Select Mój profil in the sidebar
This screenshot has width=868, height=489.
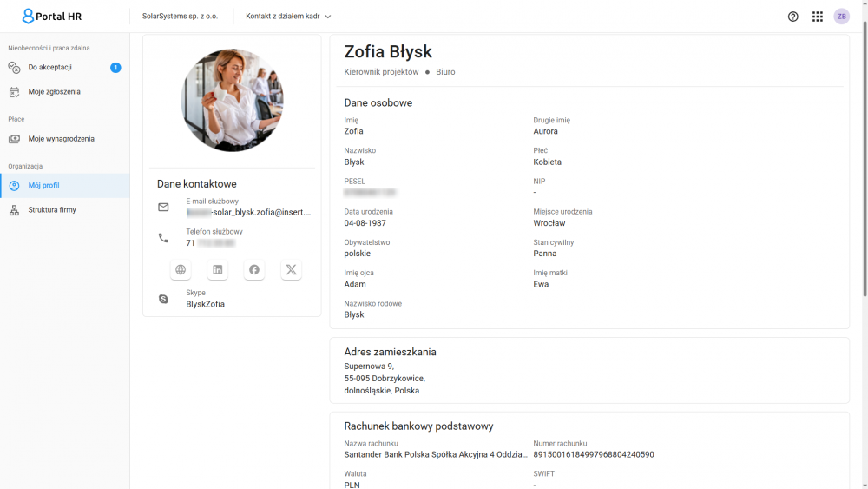tap(43, 186)
